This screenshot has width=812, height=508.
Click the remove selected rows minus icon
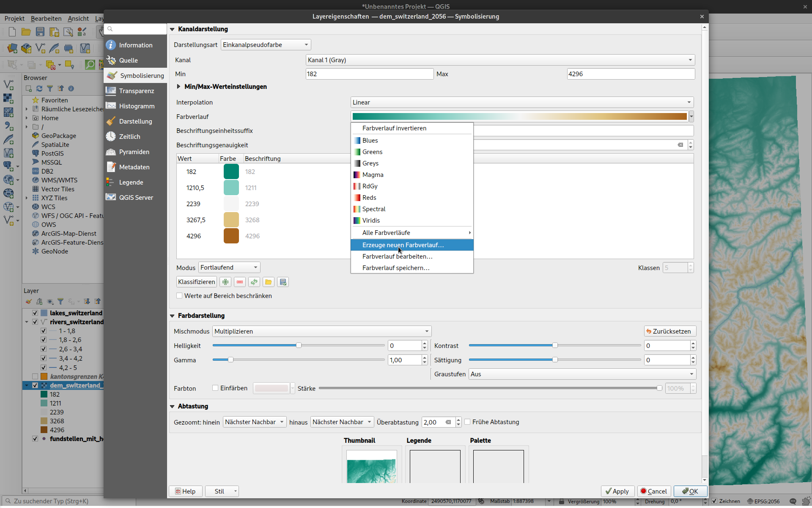(x=240, y=282)
